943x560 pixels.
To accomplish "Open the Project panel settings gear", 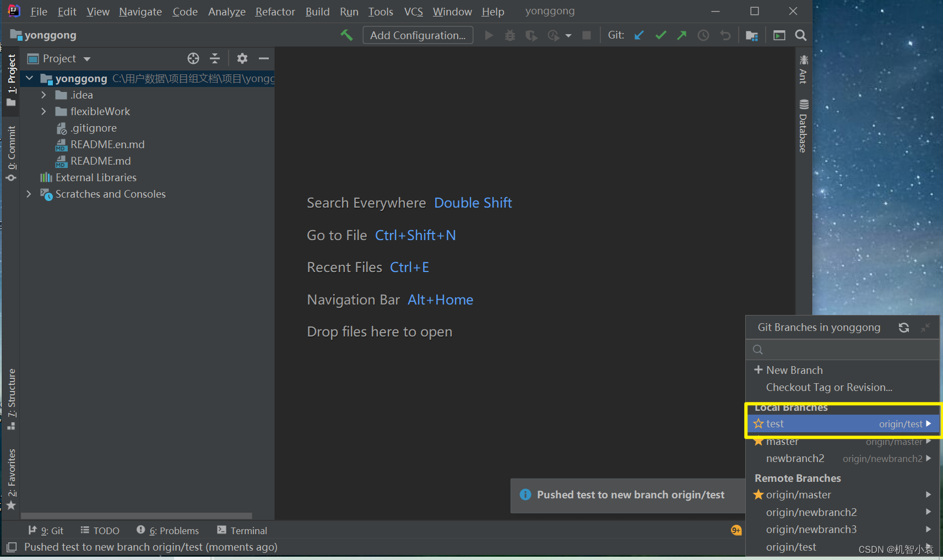I will (242, 58).
